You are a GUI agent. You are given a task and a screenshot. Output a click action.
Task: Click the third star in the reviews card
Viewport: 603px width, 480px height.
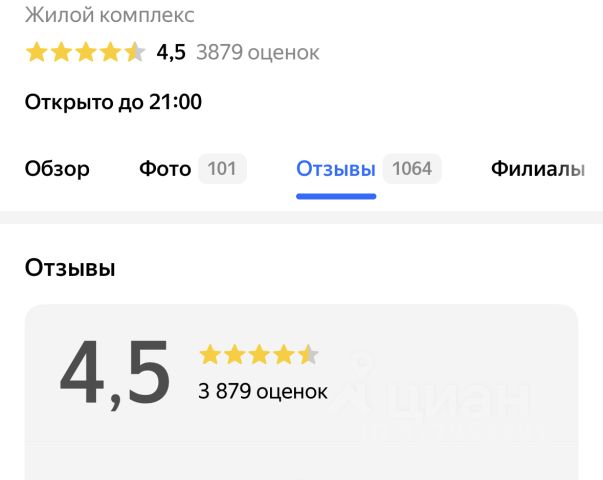[259, 354]
